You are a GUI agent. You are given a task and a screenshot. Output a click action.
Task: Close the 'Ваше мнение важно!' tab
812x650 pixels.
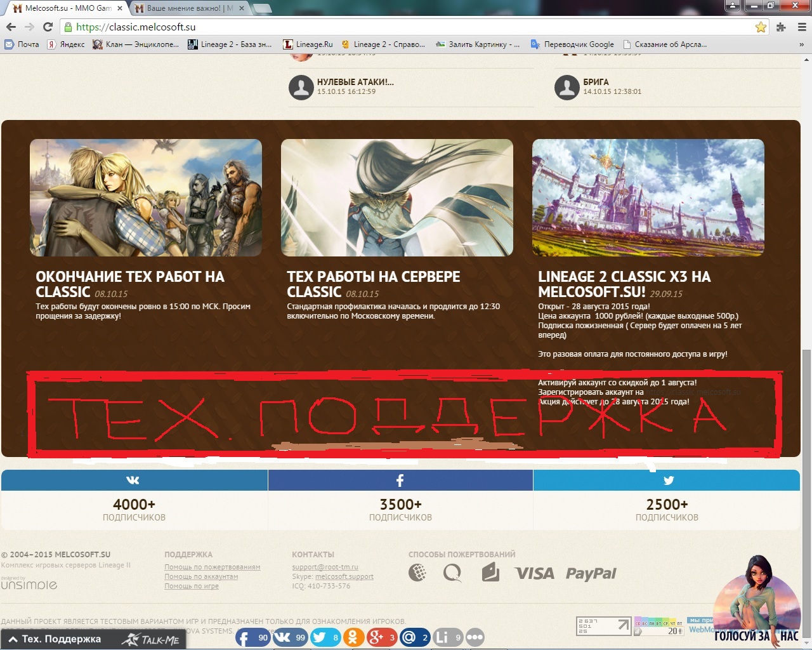click(x=241, y=8)
